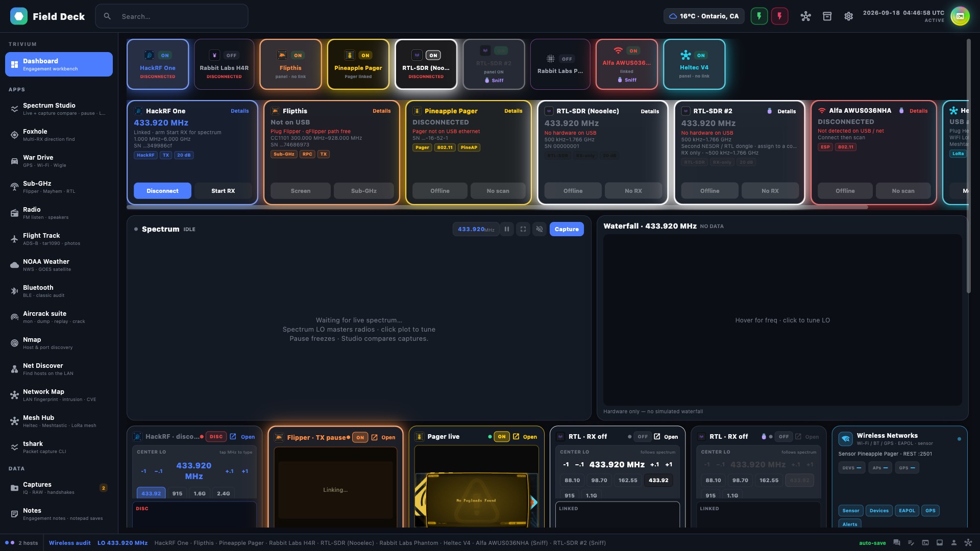Click Capture button in Spectrum panel
The height and width of the screenshot is (551, 980).
(567, 229)
